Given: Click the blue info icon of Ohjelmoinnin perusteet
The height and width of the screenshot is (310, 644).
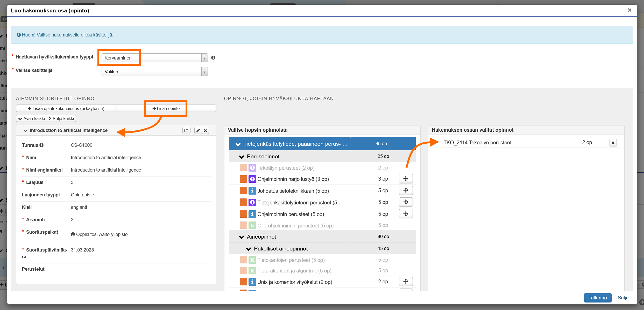Looking at the screenshot, I should coord(252,214).
